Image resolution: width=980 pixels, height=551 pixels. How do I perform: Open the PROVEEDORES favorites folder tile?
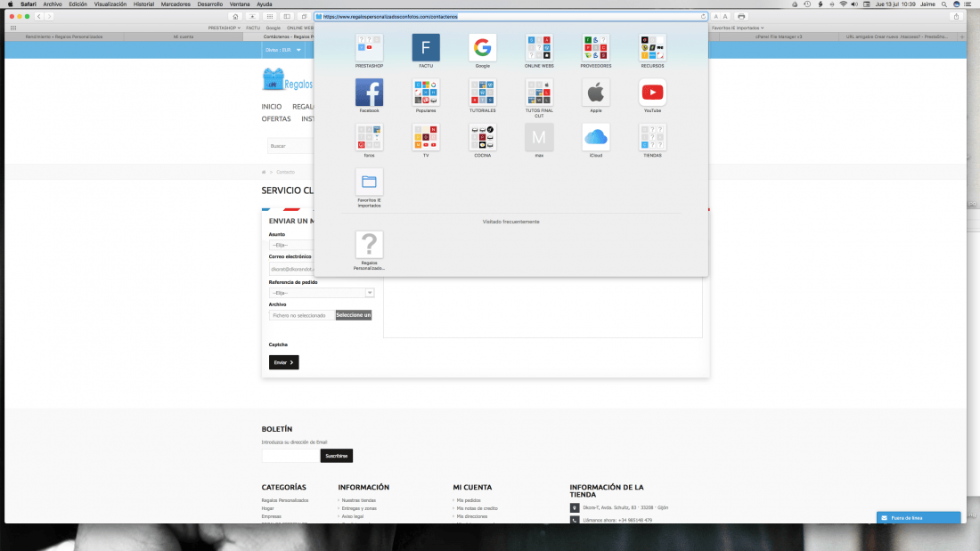pyautogui.click(x=596, y=48)
